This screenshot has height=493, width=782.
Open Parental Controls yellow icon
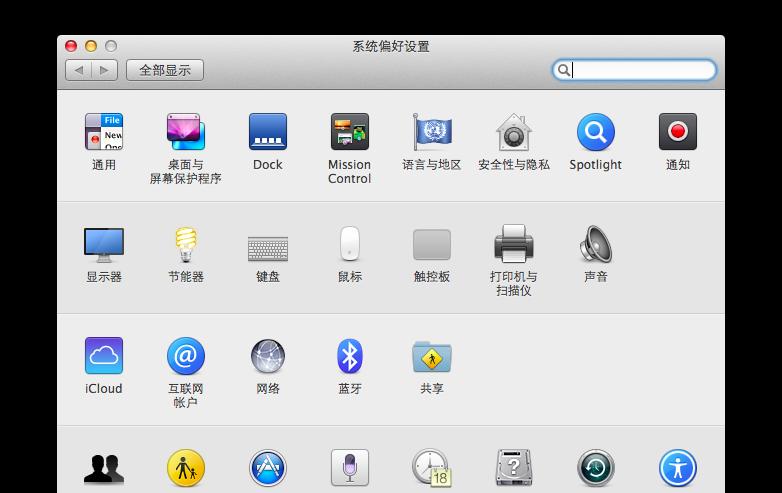186,468
